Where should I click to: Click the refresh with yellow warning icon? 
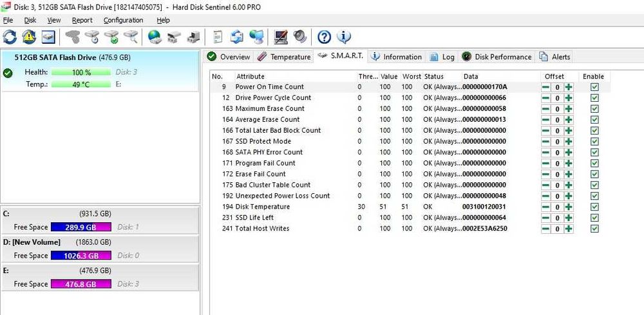[29, 37]
